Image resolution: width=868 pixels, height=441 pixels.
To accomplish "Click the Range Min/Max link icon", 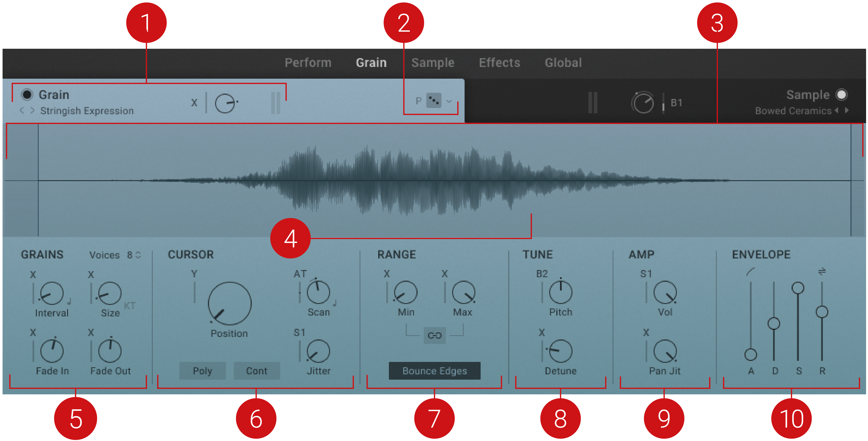I will (434, 336).
